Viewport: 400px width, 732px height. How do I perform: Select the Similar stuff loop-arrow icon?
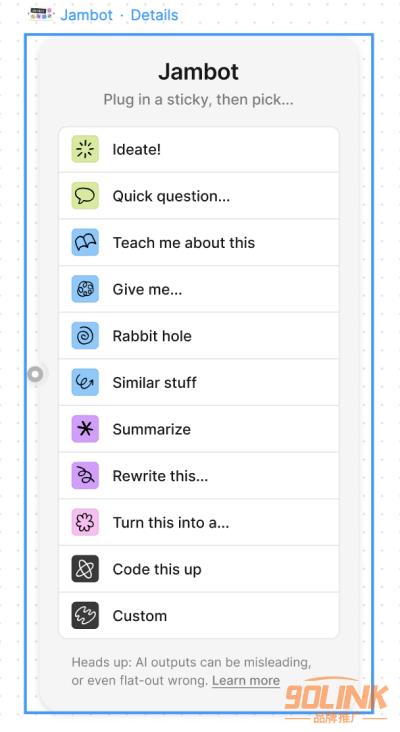85,382
